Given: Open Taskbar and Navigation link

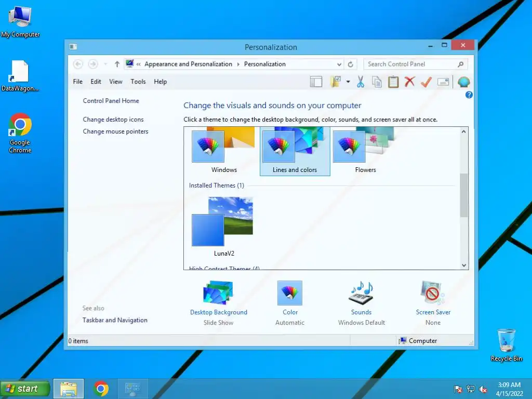Looking at the screenshot, I should point(115,320).
